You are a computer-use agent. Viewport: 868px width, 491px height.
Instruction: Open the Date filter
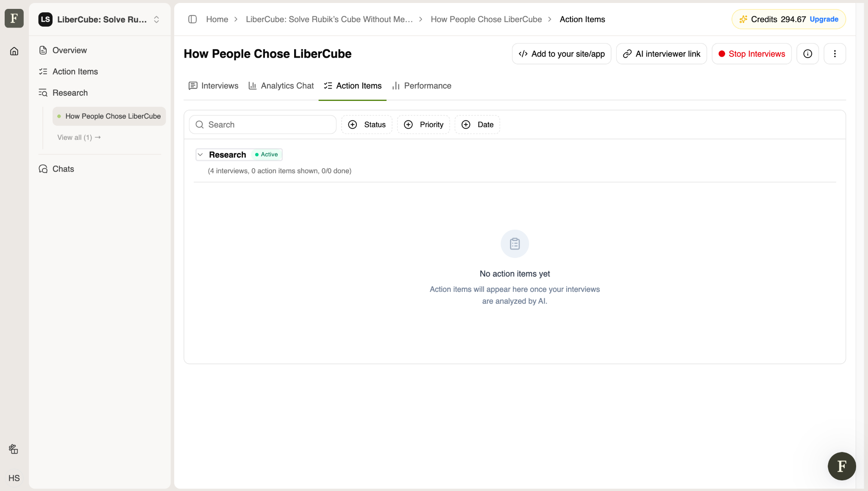pyautogui.click(x=477, y=125)
